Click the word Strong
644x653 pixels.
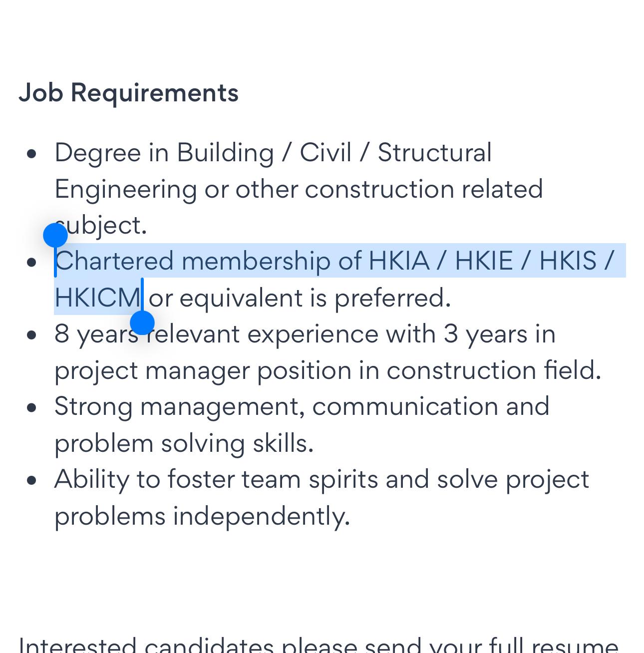pyautogui.click(x=93, y=406)
